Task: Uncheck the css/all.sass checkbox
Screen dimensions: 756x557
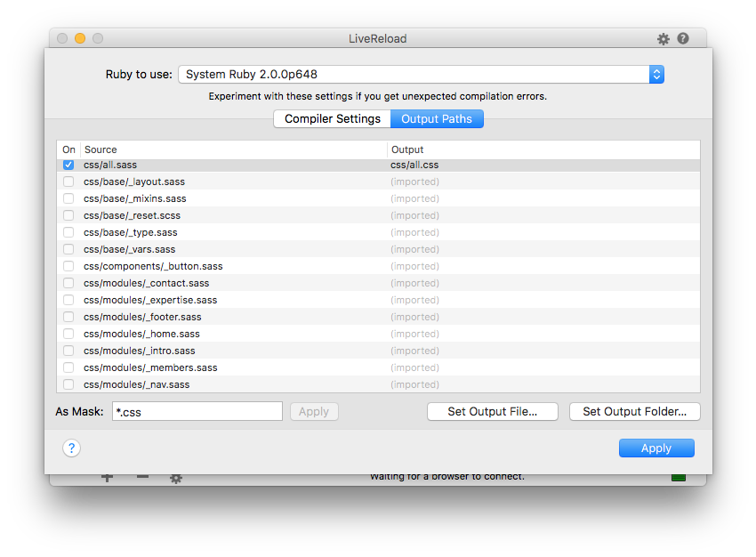Action: [68, 165]
